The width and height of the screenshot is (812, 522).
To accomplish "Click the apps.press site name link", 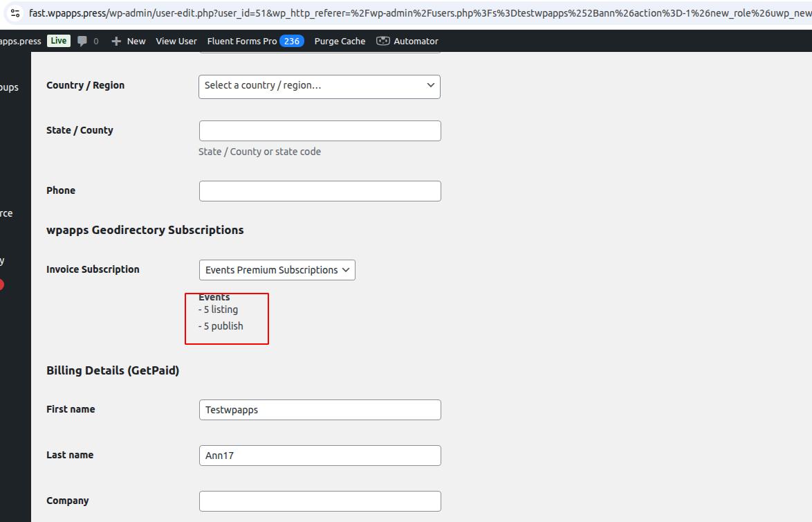I will coord(21,41).
